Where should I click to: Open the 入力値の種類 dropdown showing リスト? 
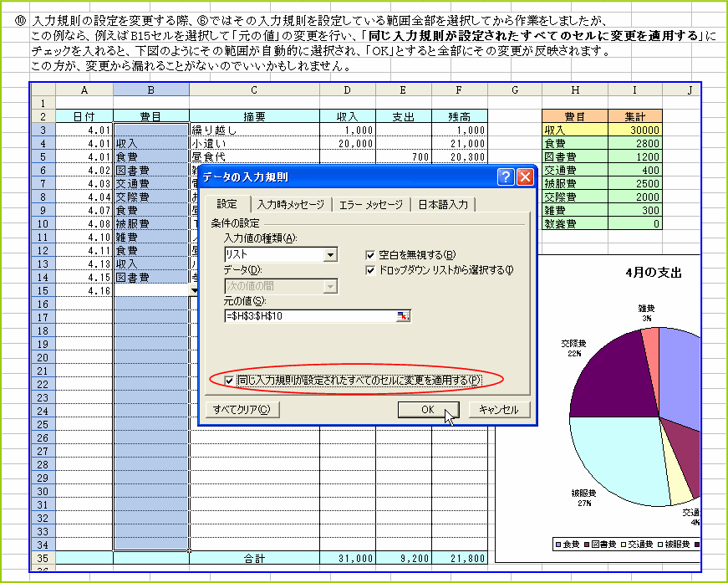click(330, 255)
